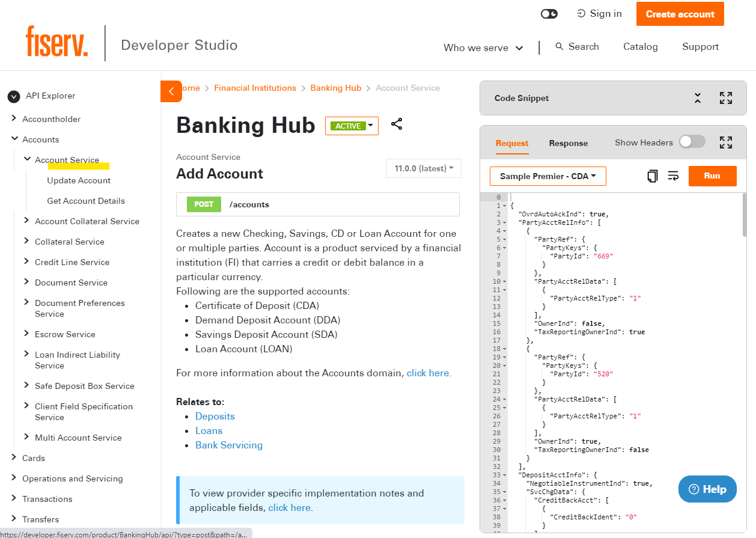This screenshot has width=756, height=538.
Task: Expand Code Snippet header to fullscreen
Action: [x=726, y=98]
